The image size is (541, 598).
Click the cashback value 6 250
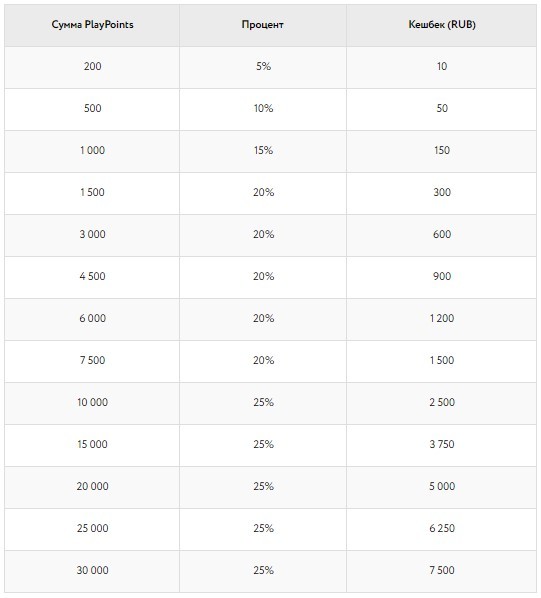coord(442,528)
